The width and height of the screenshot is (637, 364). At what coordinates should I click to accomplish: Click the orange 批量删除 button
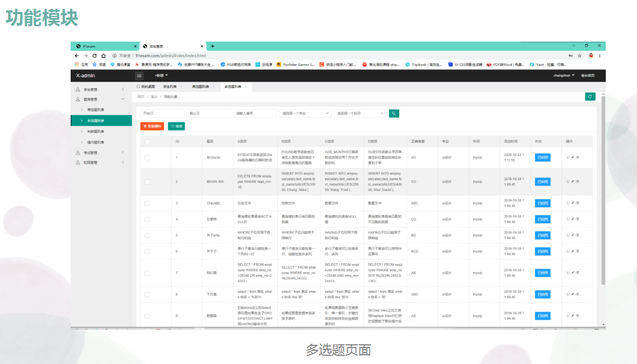pyautogui.click(x=152, y=126)
